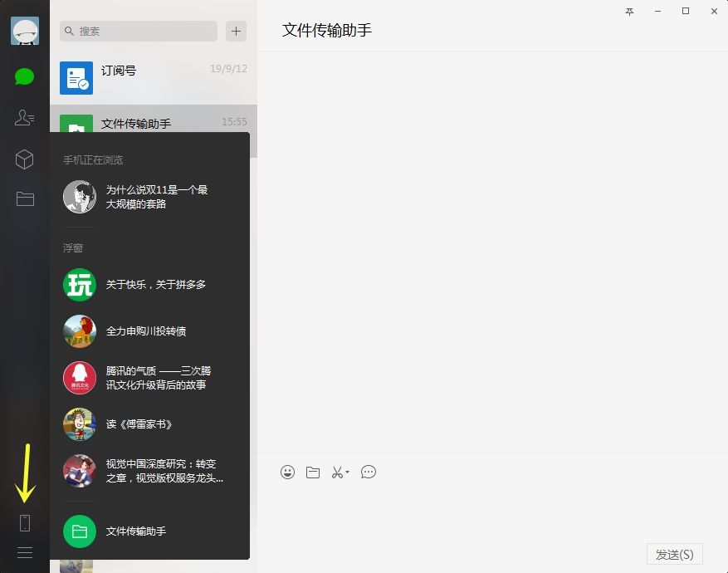The image size is (728, 573).
Task: Click avatar beside 视觉中国深度研究
Action: pyautogui.click(x=80, y=470)
